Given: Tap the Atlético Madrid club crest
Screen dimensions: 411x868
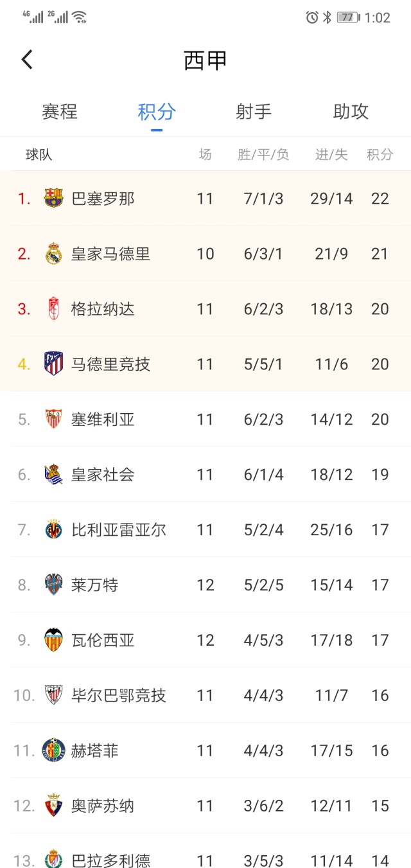Looking at the screenshot, I should (53, 364).
